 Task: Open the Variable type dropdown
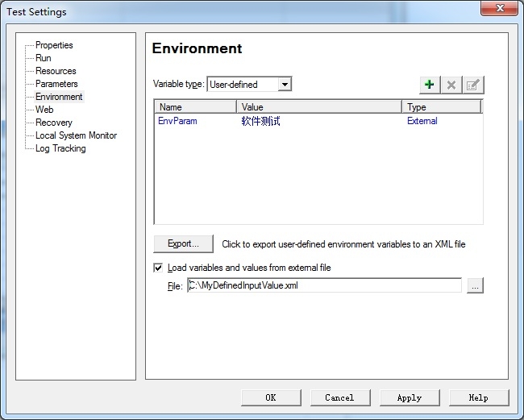tap(285, 84)
